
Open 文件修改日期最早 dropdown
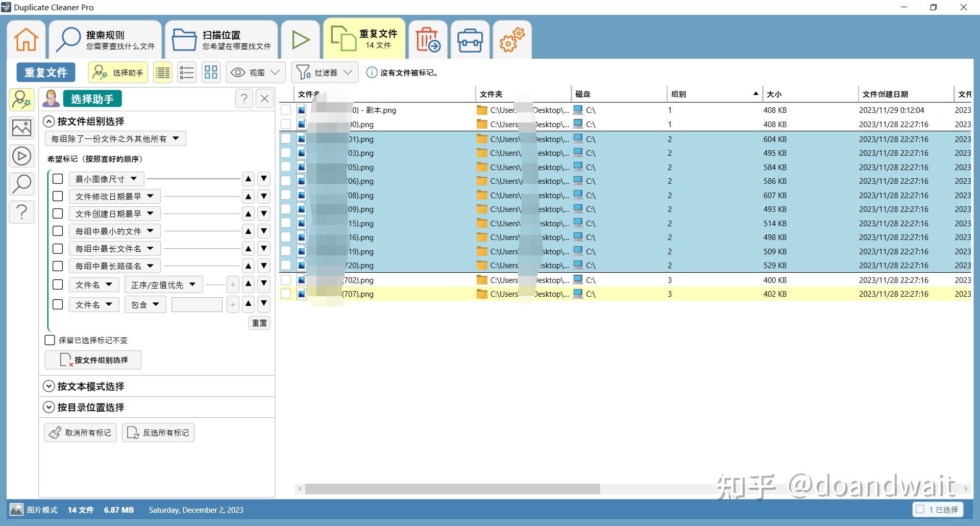[x=115, y=196]
